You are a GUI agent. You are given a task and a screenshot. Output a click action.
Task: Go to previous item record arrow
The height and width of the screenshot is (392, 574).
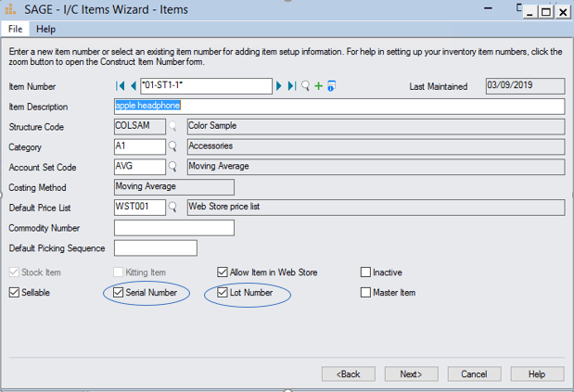pos(134,86)
